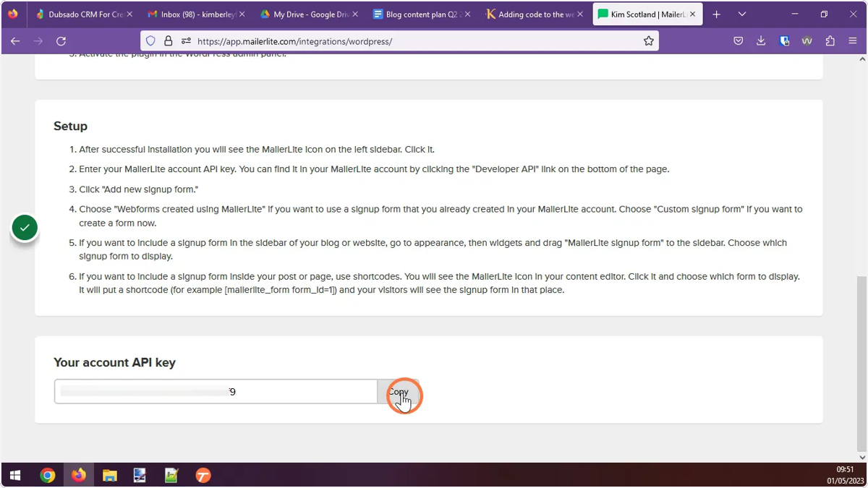Click the step mentioning "Developer API" link

(x=374, y=169)
